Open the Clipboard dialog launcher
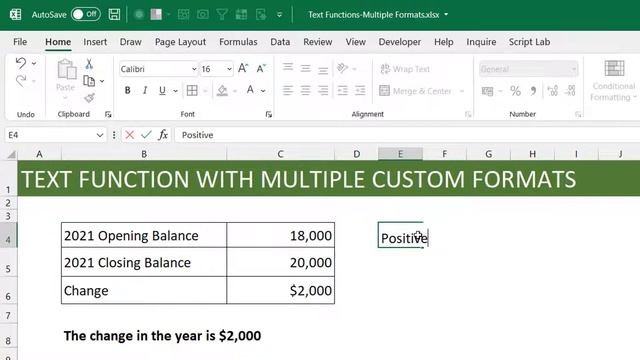The image size is (640, 360). click(108, 115)
